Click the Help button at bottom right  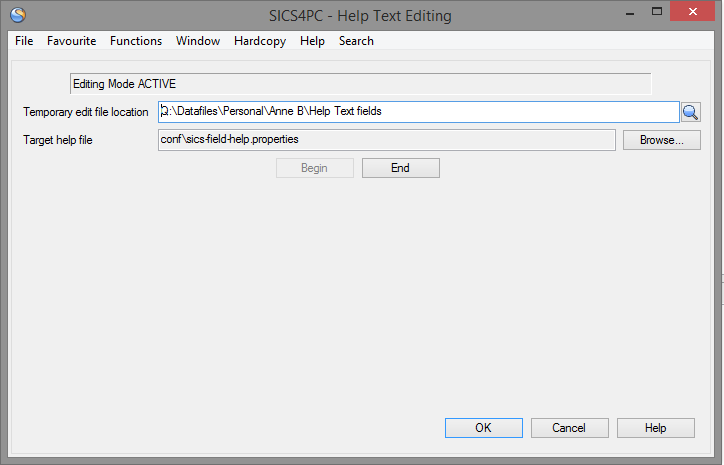tap(655, 428)
